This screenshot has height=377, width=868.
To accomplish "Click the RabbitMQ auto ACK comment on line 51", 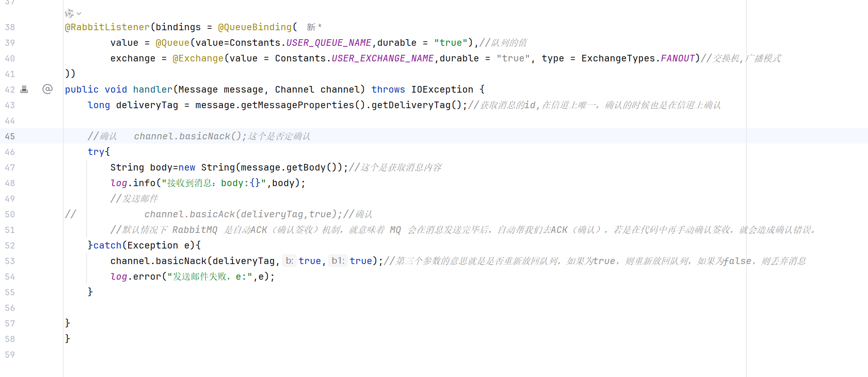I will [x=464, y=230].
